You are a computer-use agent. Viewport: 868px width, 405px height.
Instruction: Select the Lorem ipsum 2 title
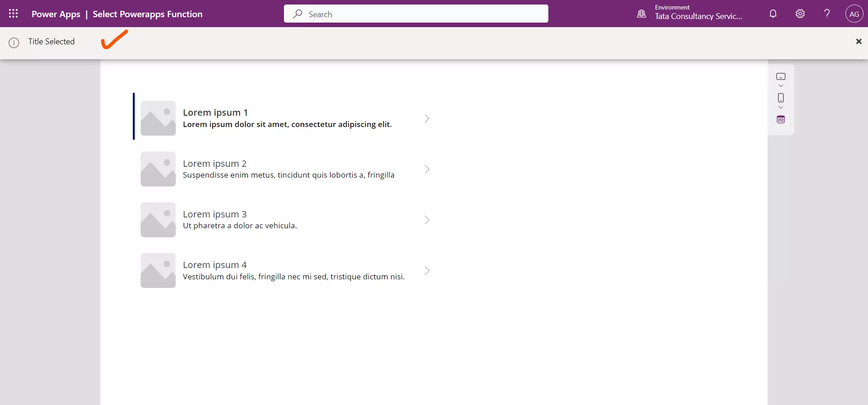[x=215, y=164]
